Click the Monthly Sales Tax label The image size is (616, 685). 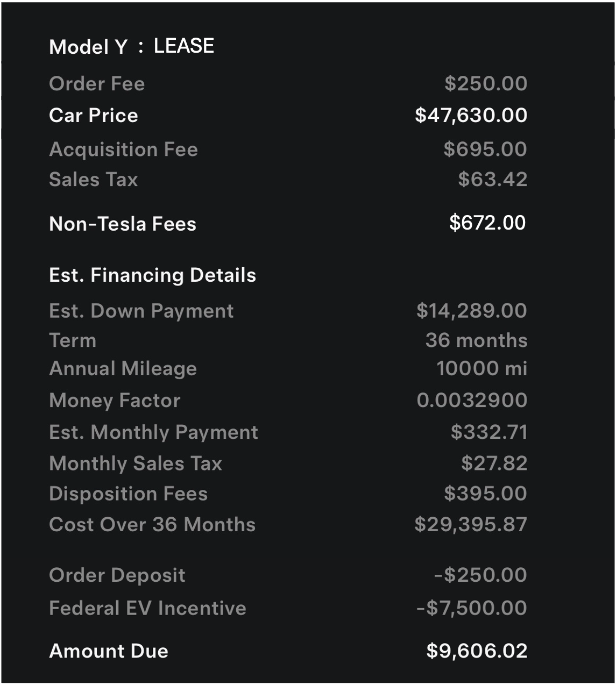tap(136, 463)
